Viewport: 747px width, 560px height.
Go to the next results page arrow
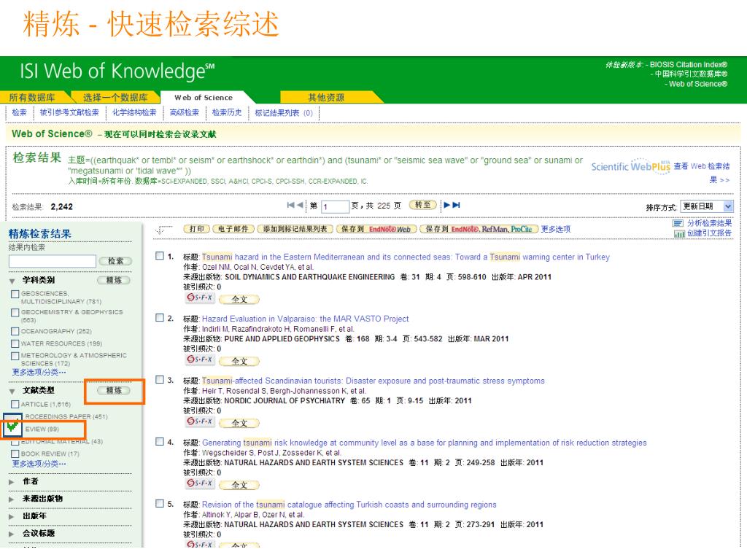click(447, 205)
